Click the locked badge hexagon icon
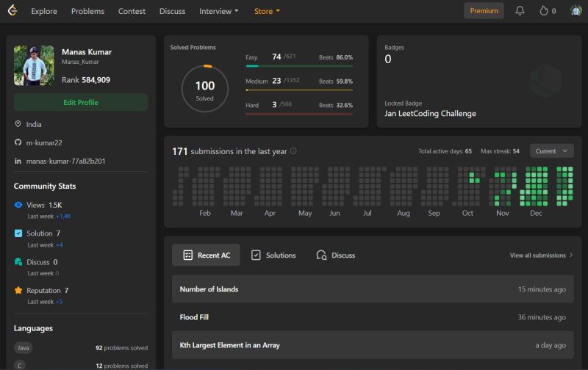Image resolution: width=588 pixels, height=370 pixels. [x=546, y=81]
